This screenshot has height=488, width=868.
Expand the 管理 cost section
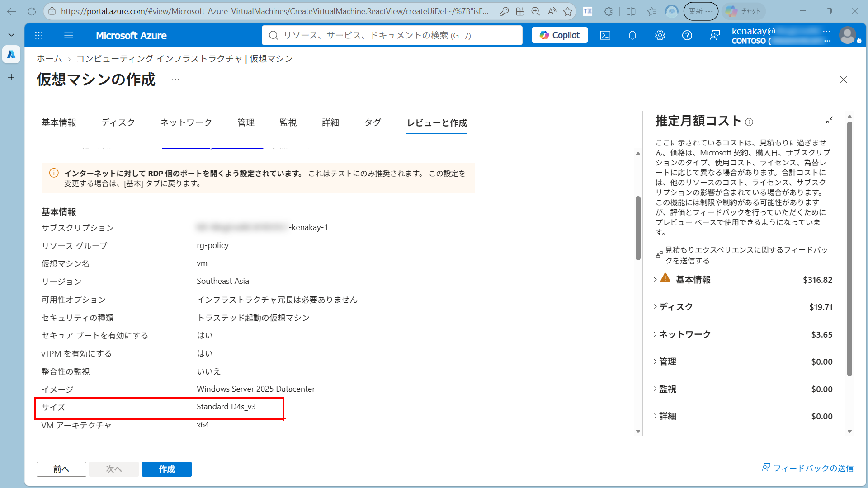click(x=655, y=361)
